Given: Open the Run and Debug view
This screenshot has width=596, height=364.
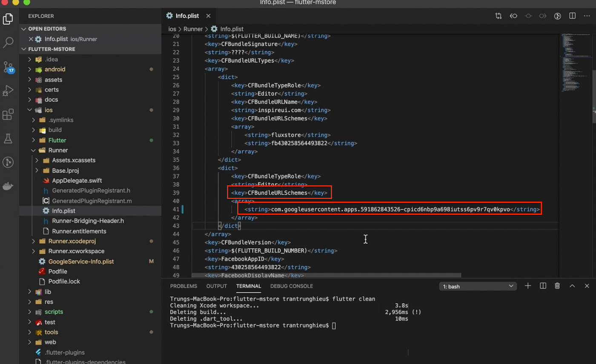Looking at the screenshot, I should tap(8, 91).
